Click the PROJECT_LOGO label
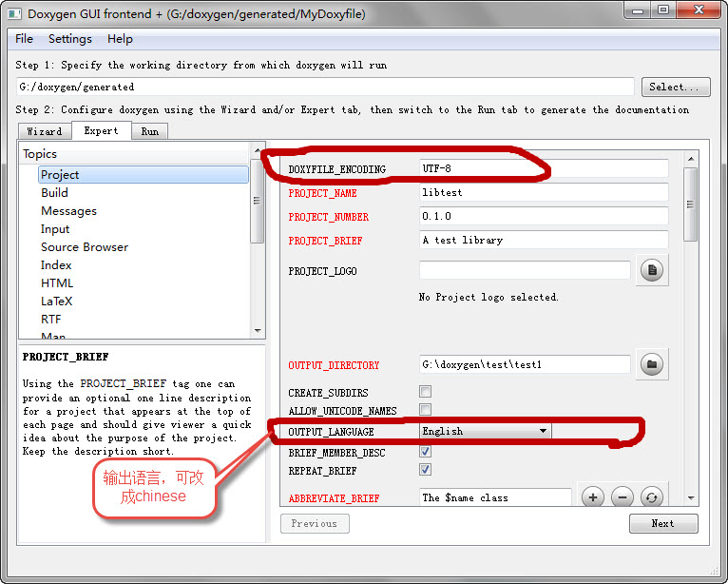 [322, 271]
